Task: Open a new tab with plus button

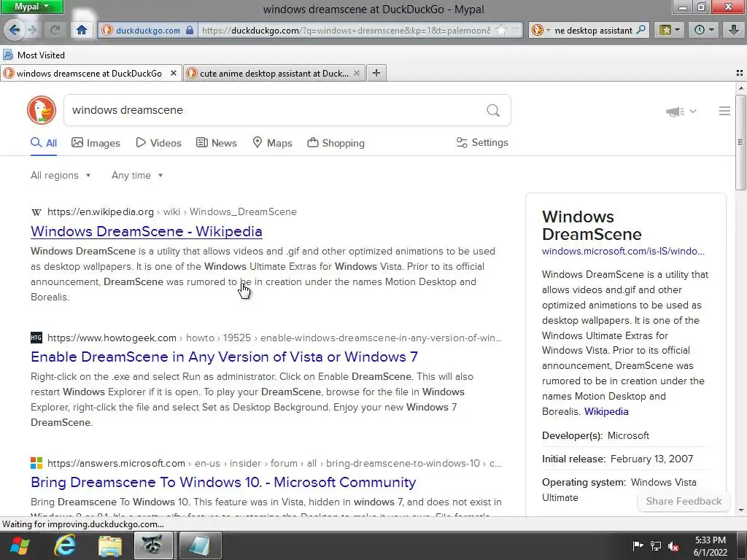Action: [376, 73]
